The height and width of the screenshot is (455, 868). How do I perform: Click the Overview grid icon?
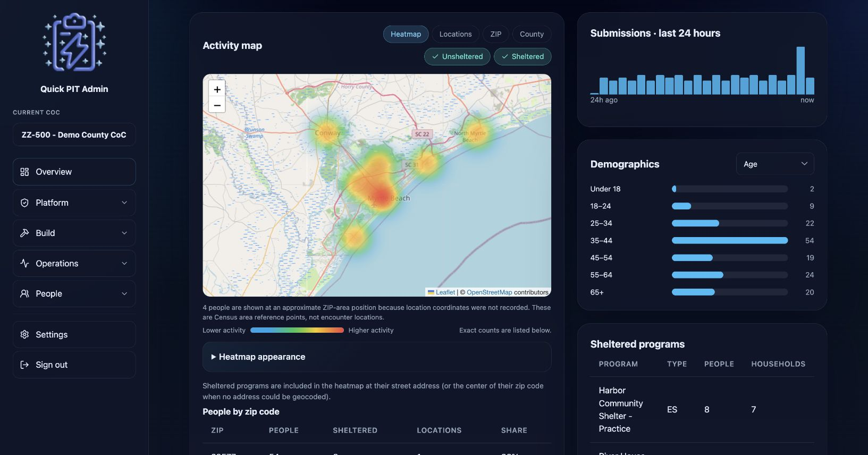tap(24, 172)
